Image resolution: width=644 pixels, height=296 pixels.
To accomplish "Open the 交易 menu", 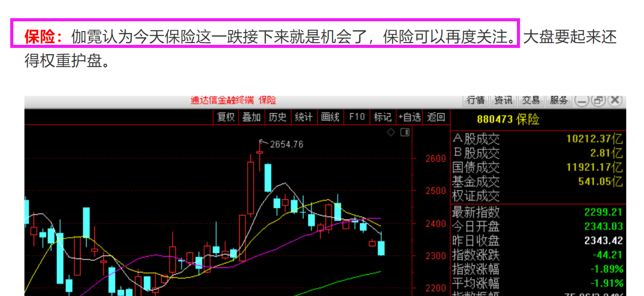I will pos(530,101).
